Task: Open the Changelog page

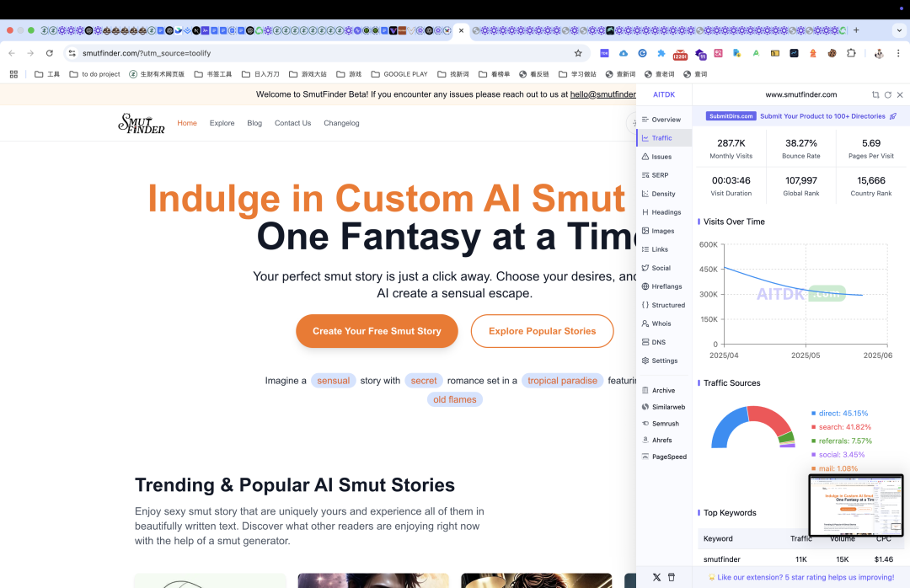Action: (x=341, y=123)
